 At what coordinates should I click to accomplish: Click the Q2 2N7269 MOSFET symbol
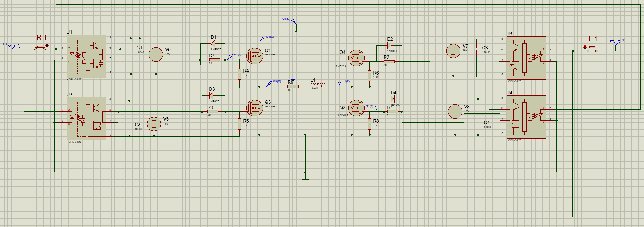(x=356, y=108)
